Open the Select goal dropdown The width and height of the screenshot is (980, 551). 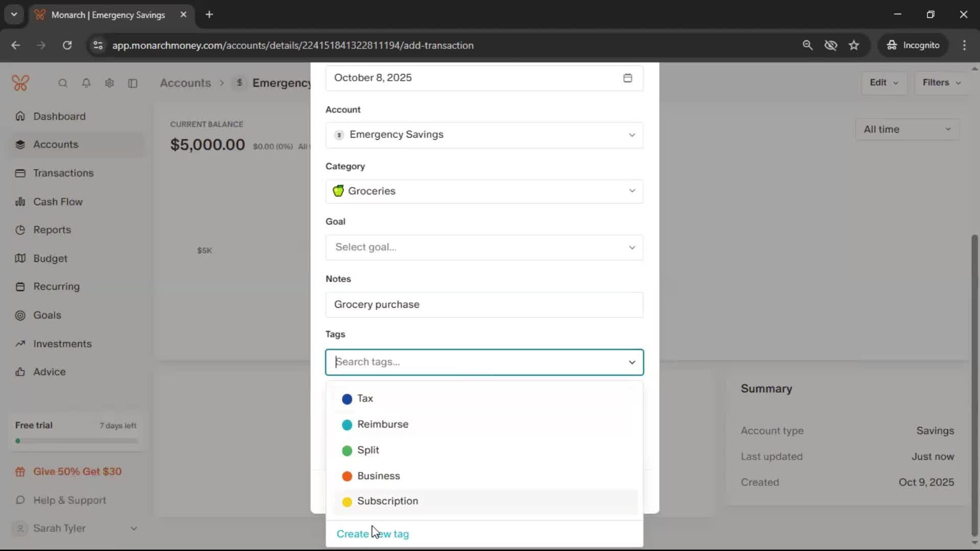pos(484,247)
